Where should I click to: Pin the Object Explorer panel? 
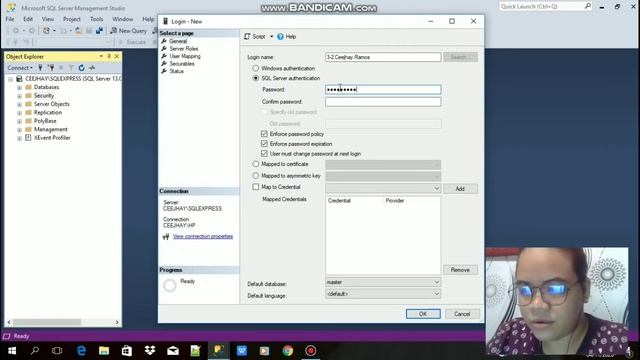[x=109, y=56]
